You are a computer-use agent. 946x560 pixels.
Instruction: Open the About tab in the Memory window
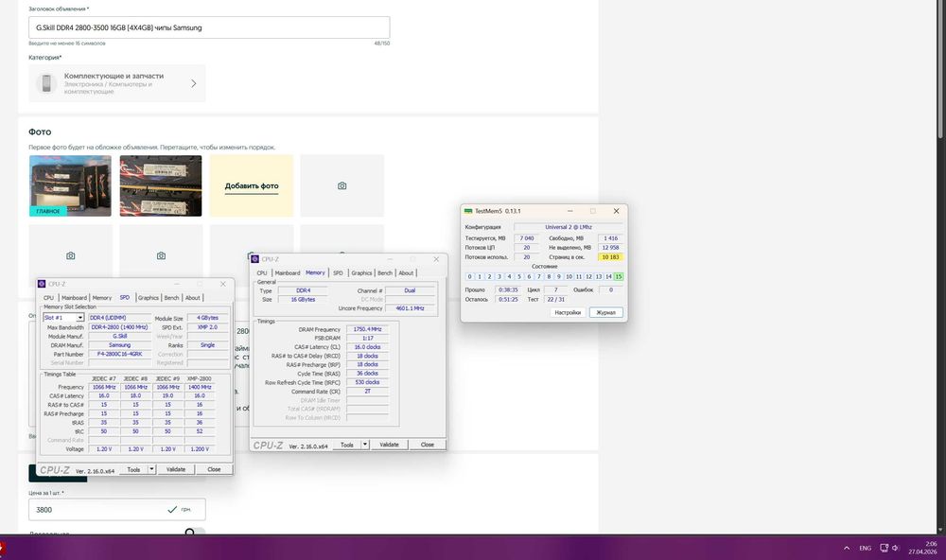coord(406,272)
